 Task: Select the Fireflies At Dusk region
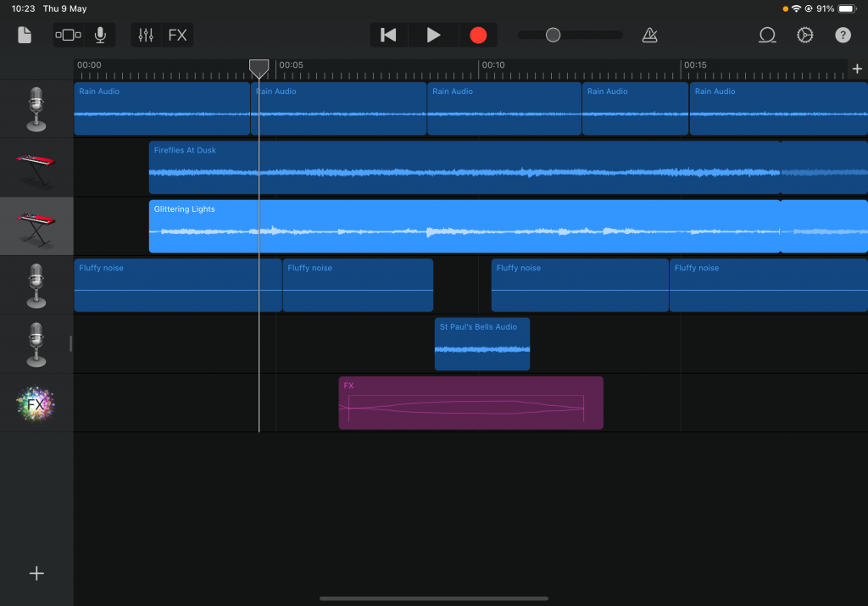pyautogui.click(x=465, y=168)
